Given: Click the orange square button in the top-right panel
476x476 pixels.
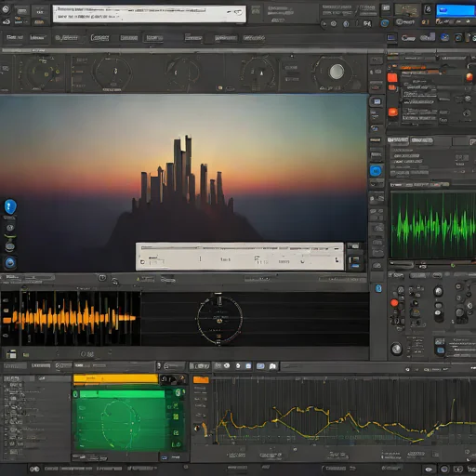Looking at the screenshot, I should [x=392, y=77].
